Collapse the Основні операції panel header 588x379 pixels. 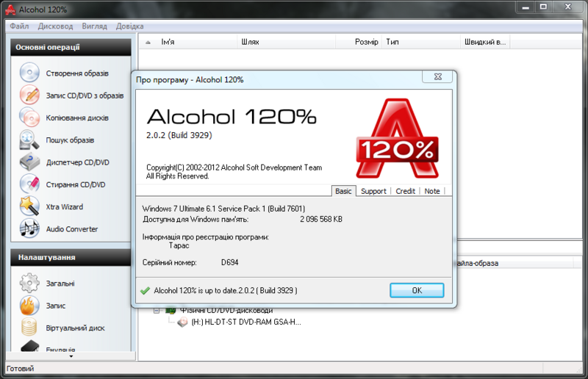click(71, 48)
